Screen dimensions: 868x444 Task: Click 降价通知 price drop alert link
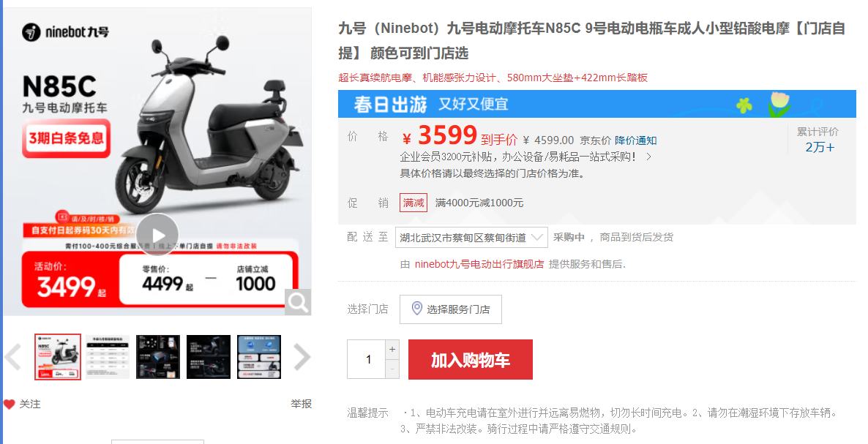click(635, 140)
